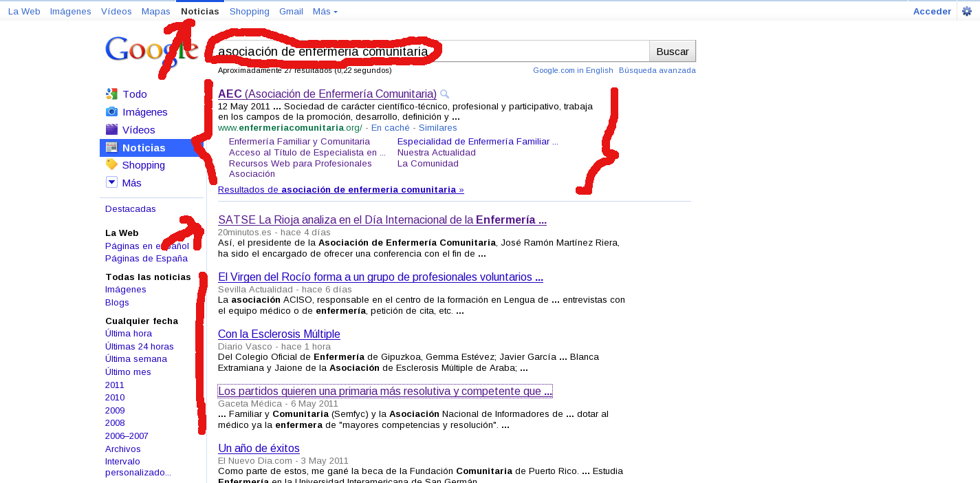The height and width of the screenshot is (483, 980).
Task: Click the Todo search icon in sidebar
Action: click(x=111, y=94)
